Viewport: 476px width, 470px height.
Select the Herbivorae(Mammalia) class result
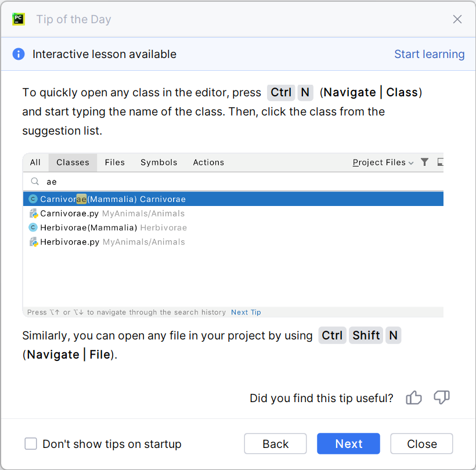coord(88,227)
